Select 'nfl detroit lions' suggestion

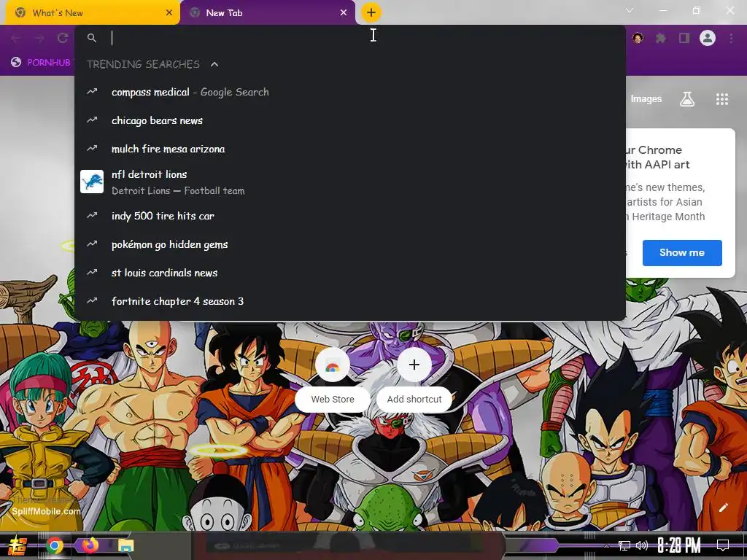pyautogui.click(x=350, y=182)
